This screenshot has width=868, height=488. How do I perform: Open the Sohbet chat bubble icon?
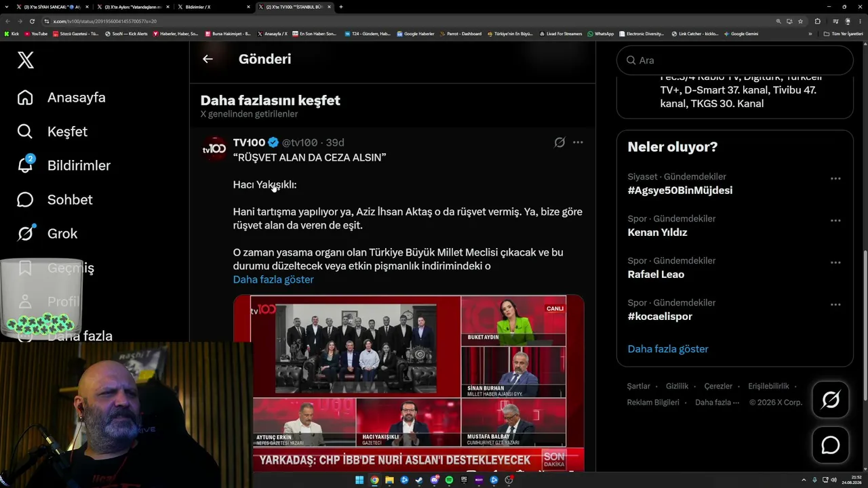pyautogui.click(x=25, y=200)
